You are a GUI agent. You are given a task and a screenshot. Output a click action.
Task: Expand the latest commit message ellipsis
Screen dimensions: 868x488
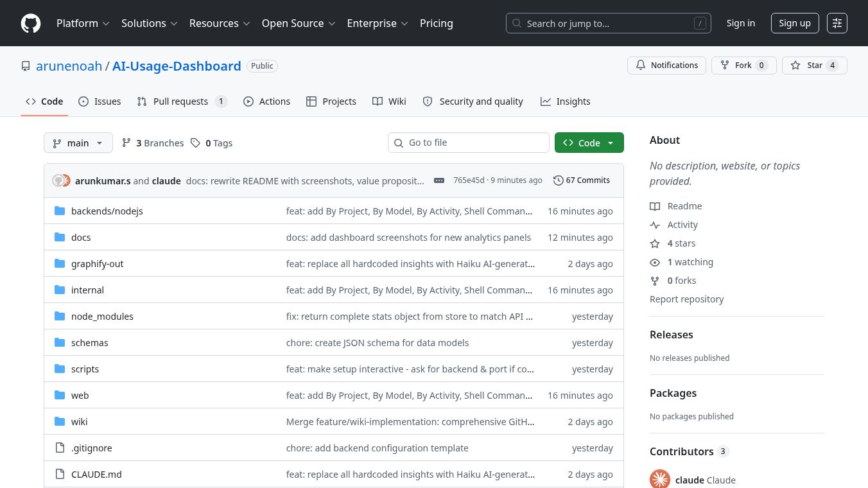pos(439,180)
